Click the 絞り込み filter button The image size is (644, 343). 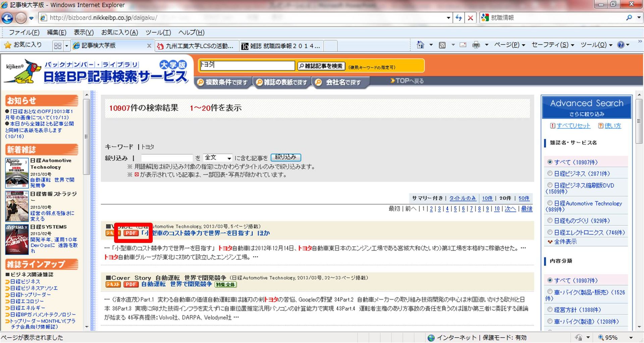click(x=286, y=157)
